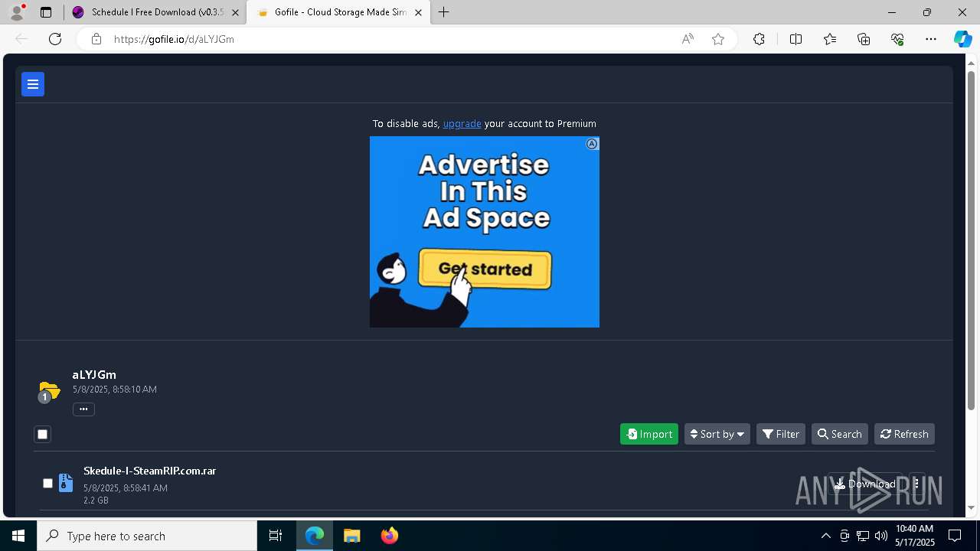
Task: View site information padlock icon
Action: pyautogui.click(x=96, y=39)
